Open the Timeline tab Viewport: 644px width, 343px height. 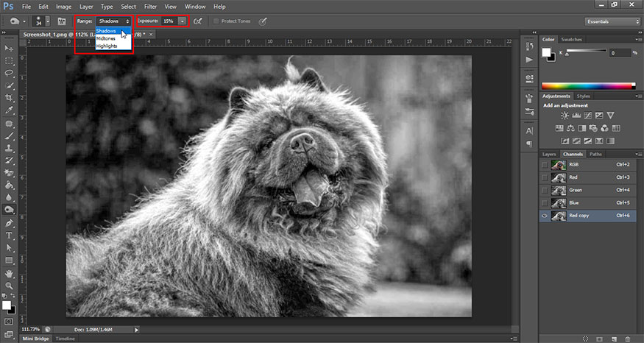tap(66, 339)
